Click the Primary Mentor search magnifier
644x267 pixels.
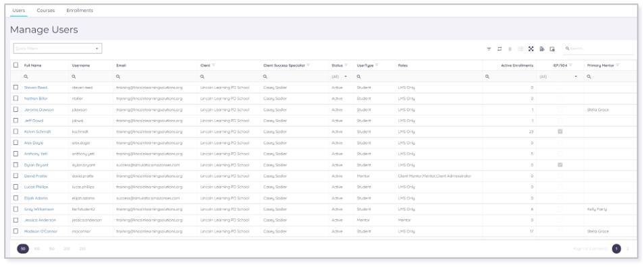click(x=589, y=77)
